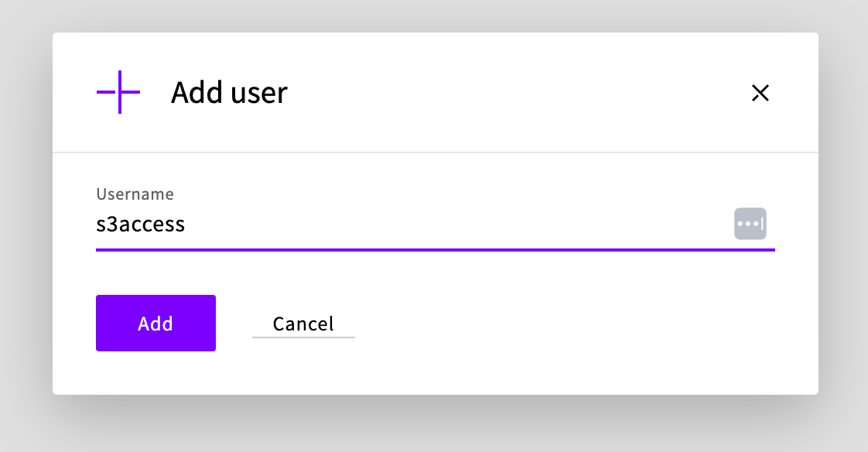Click the word "user" in the dialog heading

tap(259, 93)
